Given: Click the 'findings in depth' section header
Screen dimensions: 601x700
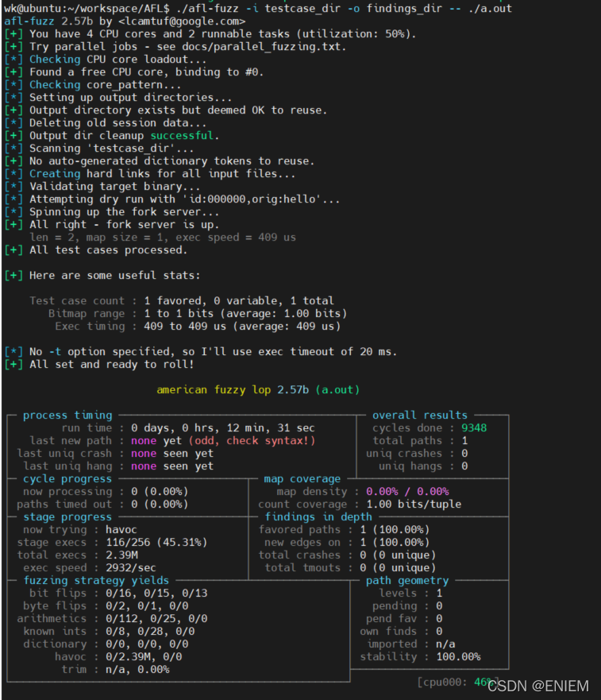Looking at the screenshot, I should point(318,517).
